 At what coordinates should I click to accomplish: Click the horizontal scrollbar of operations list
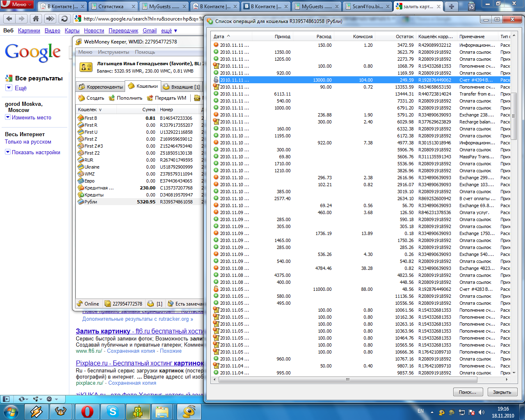pos(347,379)
